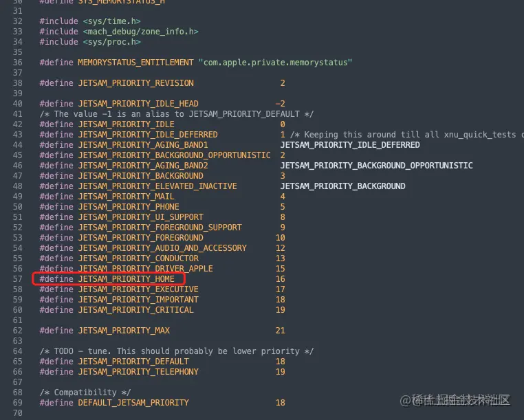This screenshot has height=420, width=524.
Task: Click line number 57 in gutter
Action: pos(18,279)
